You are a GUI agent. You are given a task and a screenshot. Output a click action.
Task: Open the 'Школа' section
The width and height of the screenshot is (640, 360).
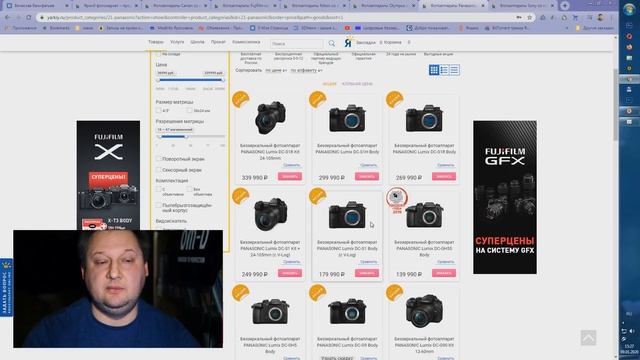pos(197,42)
